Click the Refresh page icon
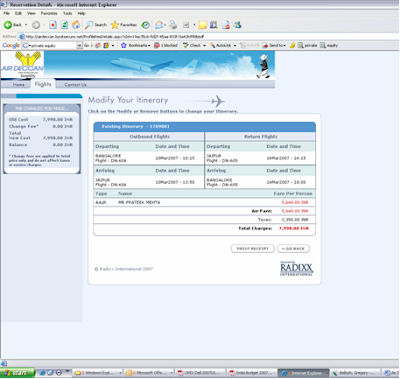The image size is (400, 379). (x=65, y=25)
